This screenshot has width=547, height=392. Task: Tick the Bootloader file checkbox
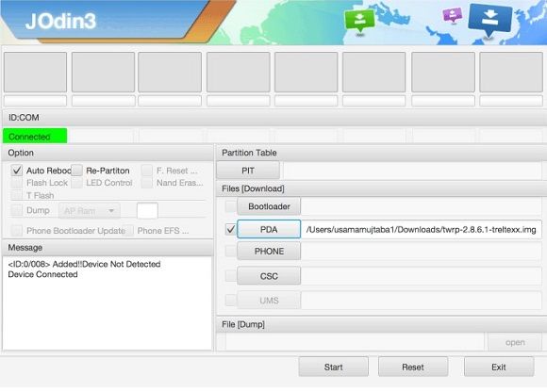click(x=231, y=206)
